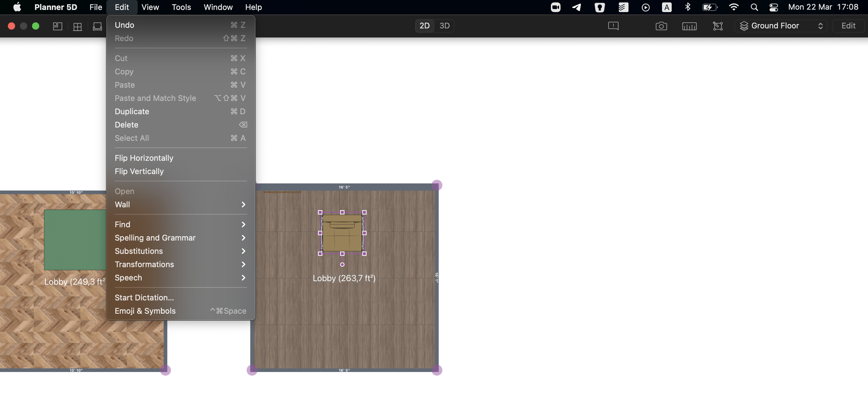Click the ruler measurement icon
This screenshot has width=868, height=411.
[x=689, y=26]
